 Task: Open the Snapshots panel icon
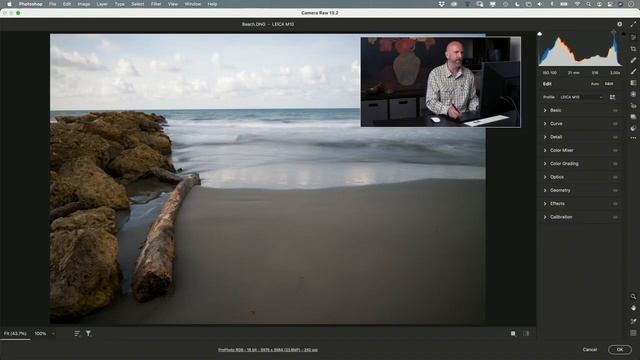pyautogui.click(x=633, y=117)
